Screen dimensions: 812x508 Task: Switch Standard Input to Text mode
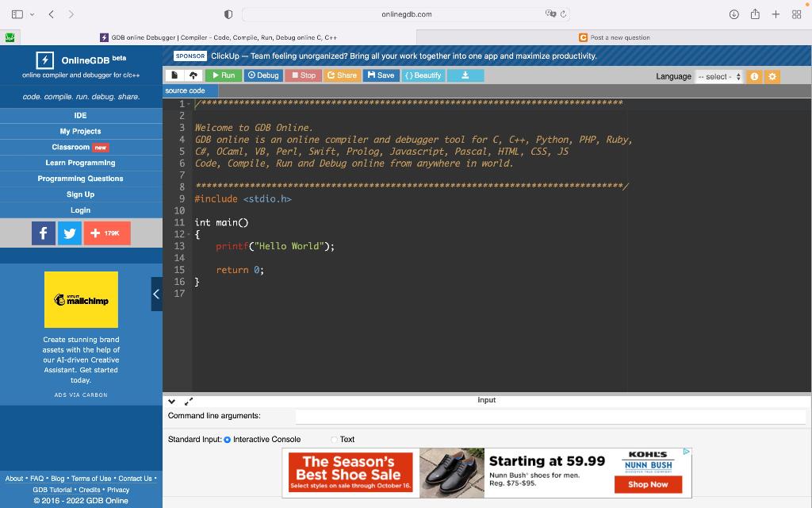click(x=334, y=439)
